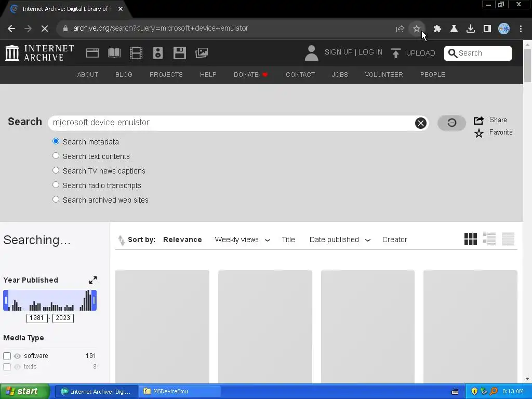Click the start year 1981 field
The image size is (532, 399).
(37, 318)
